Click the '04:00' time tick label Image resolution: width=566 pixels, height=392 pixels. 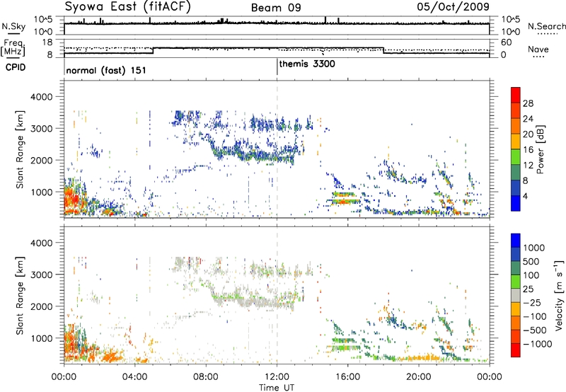click(x=134, y=377)
